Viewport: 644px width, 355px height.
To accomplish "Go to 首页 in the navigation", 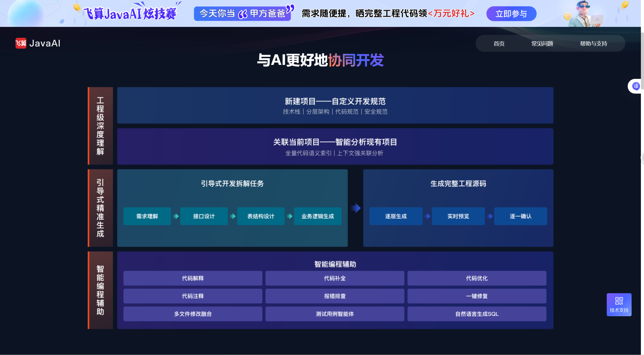I will tap(499, 44).
